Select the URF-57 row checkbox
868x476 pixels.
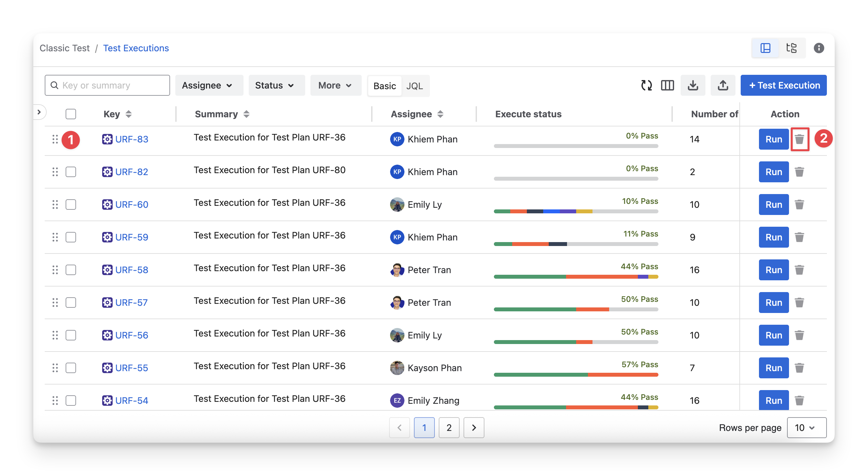click(71, 303)
